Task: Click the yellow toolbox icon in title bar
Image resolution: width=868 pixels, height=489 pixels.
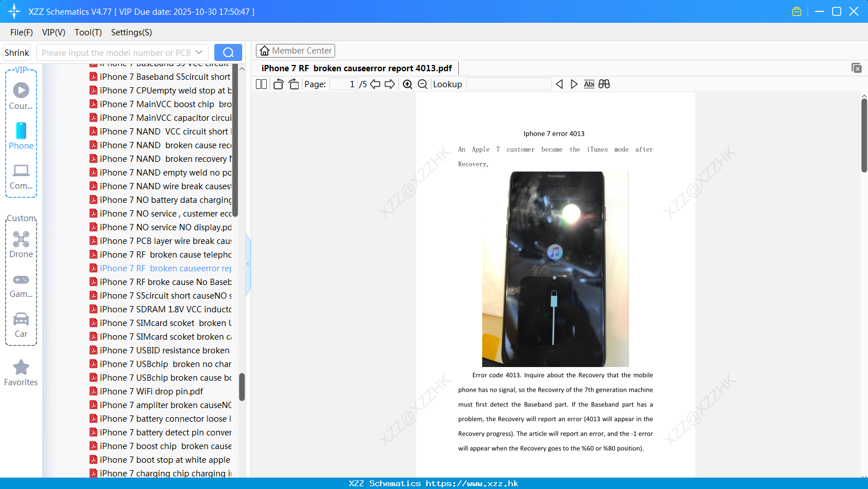Action: pos(797,11)
